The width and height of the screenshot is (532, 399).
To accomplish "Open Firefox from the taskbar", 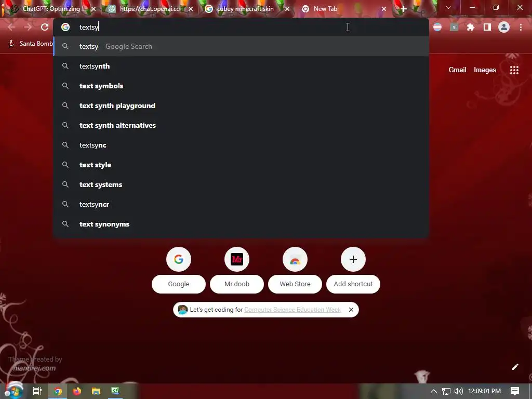I will pos(77,391).
